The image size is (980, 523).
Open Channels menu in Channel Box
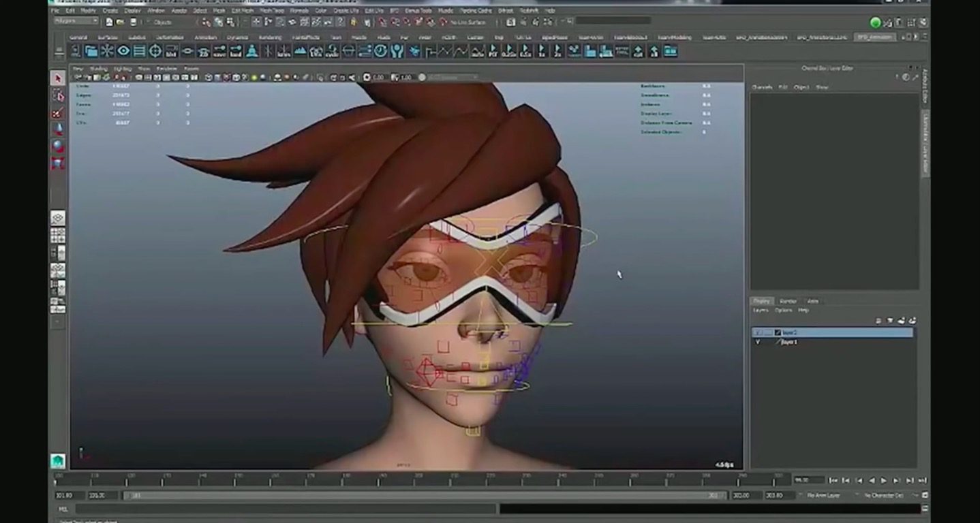762,87
